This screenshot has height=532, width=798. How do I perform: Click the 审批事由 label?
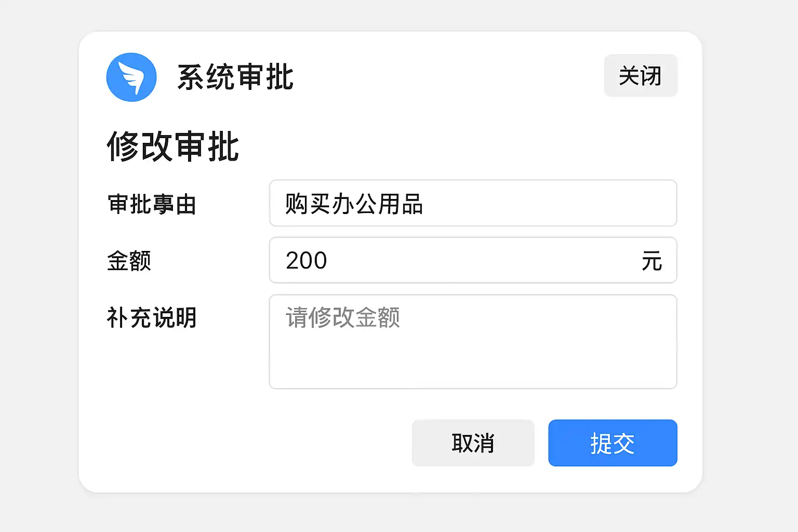pos(152,204)
